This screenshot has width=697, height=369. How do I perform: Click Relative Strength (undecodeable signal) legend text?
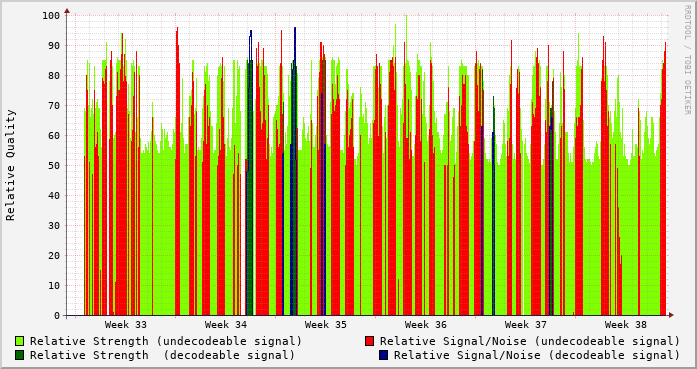166,341
